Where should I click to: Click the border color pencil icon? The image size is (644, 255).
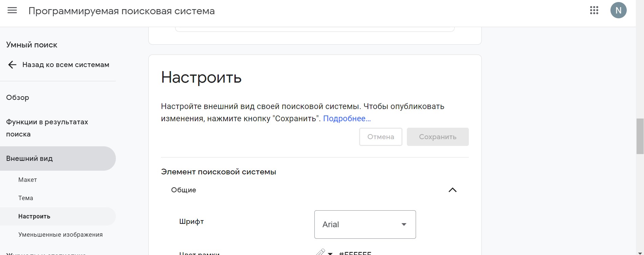(x=320, y=252)
